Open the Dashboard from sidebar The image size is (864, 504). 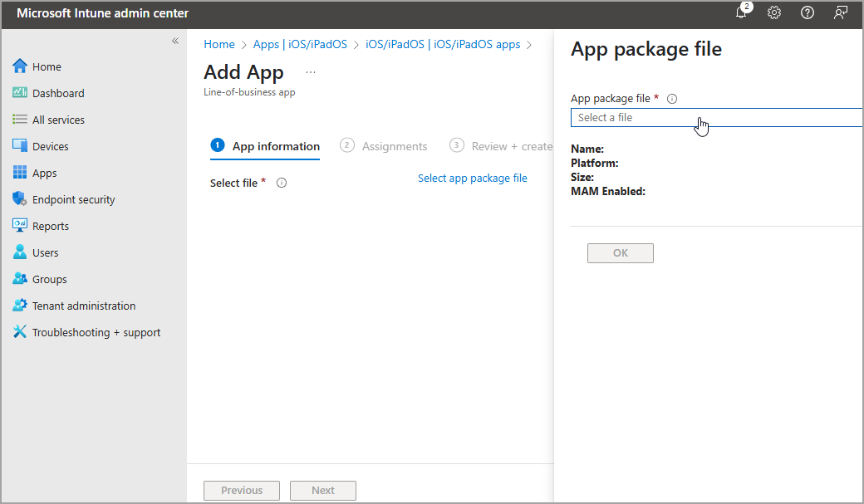click(x=56, y=92)
